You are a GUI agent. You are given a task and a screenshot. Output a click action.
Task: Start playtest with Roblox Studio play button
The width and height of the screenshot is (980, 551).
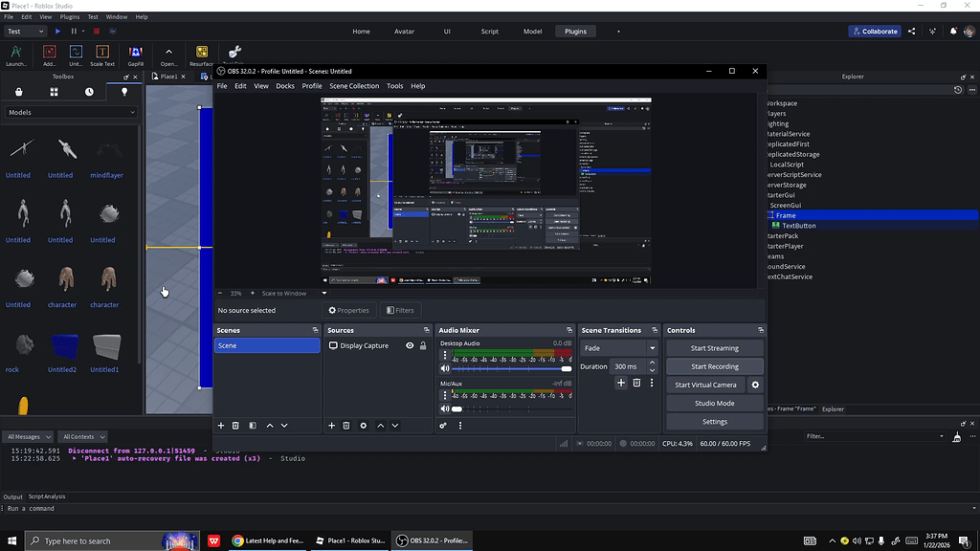(x=57, y=32)
